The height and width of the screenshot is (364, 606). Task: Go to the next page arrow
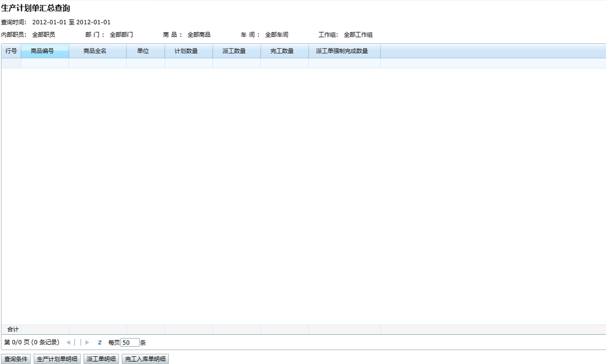point(87,342)
